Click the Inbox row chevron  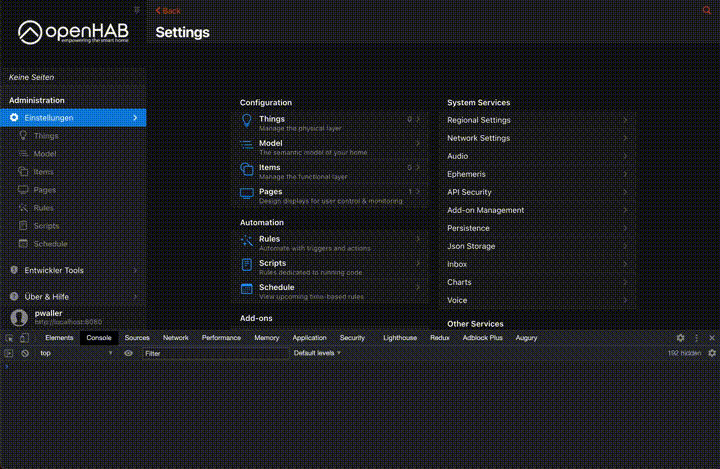coord(625,264)
